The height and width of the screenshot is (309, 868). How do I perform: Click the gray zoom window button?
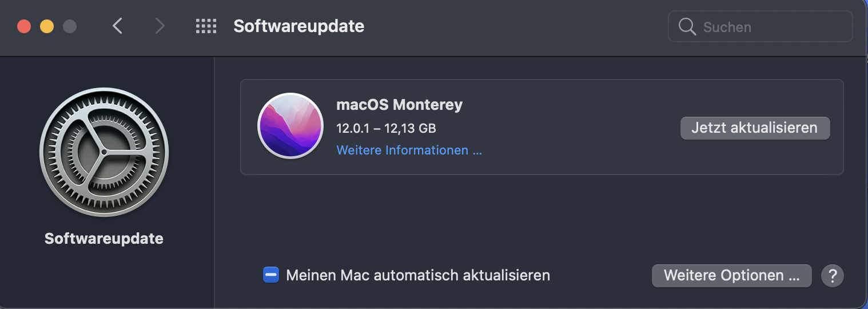pos(70,26)
